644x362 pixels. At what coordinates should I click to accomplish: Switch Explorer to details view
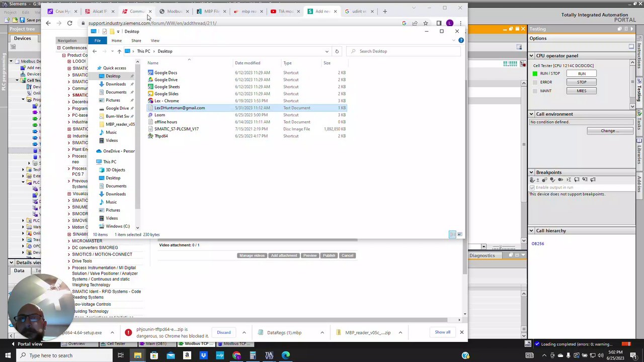452,235
